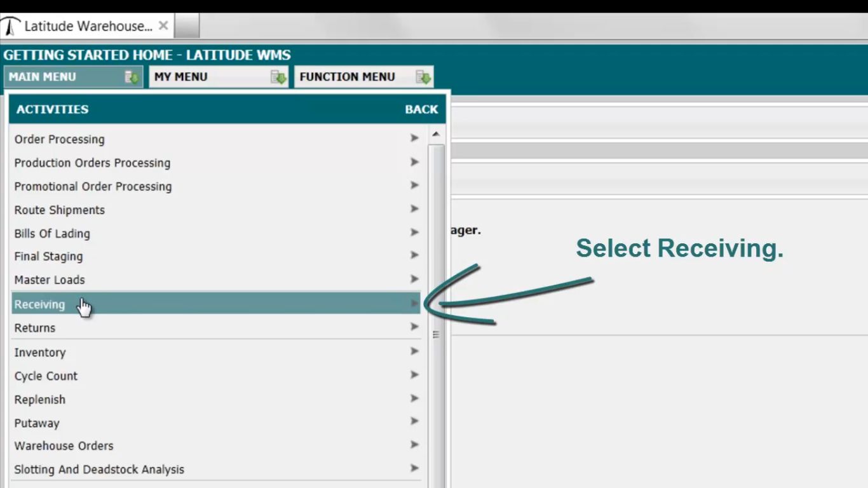
Task: Open Order Processing menu item
Action: click(x=216, y=139)
